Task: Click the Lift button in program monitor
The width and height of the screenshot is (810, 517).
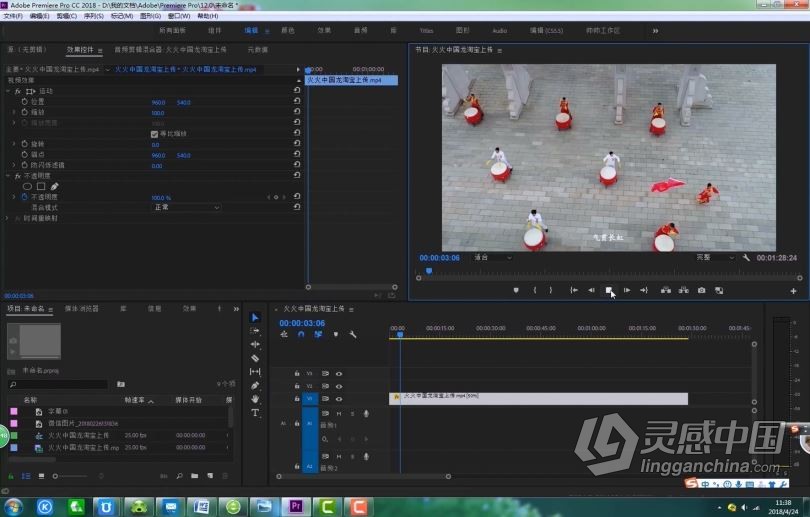Action: (x=666, y=290)
